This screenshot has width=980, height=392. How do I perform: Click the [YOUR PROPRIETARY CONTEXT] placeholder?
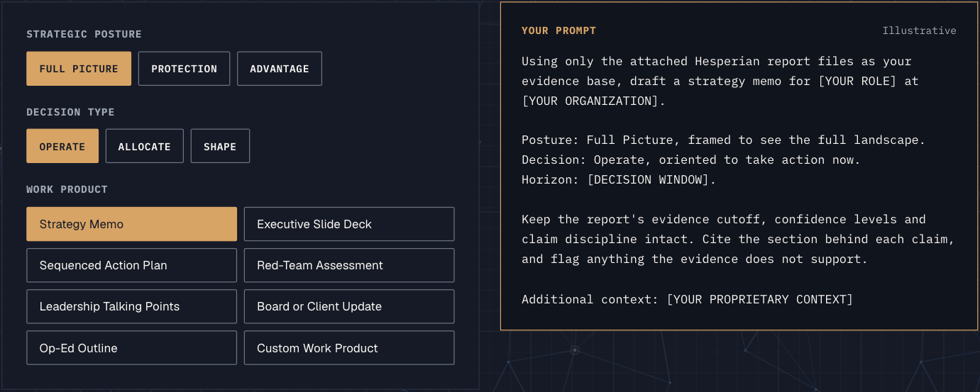point(759,298)
